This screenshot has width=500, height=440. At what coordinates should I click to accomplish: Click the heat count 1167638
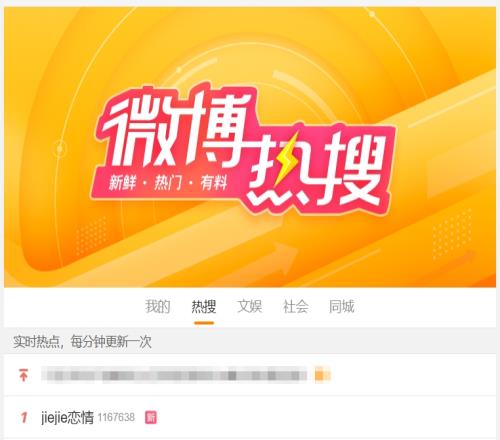click(x=116, y=417)
